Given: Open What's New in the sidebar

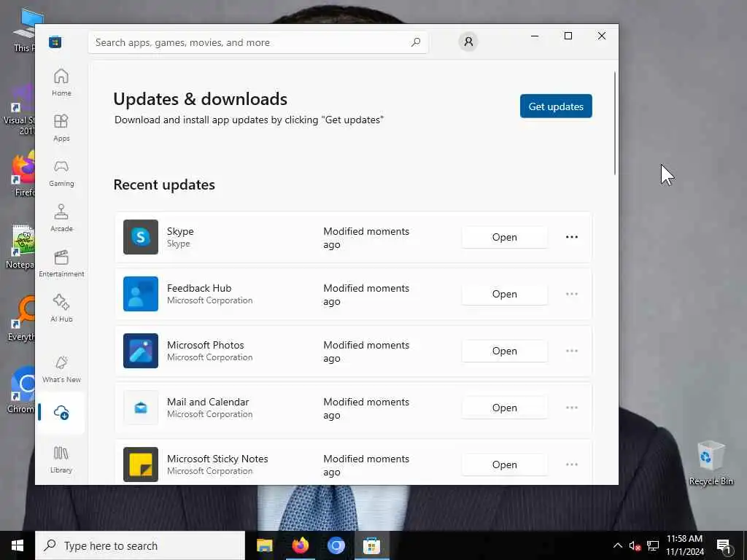Looking at the screenshot, I should pyautogui.click(x=61, y=369).
